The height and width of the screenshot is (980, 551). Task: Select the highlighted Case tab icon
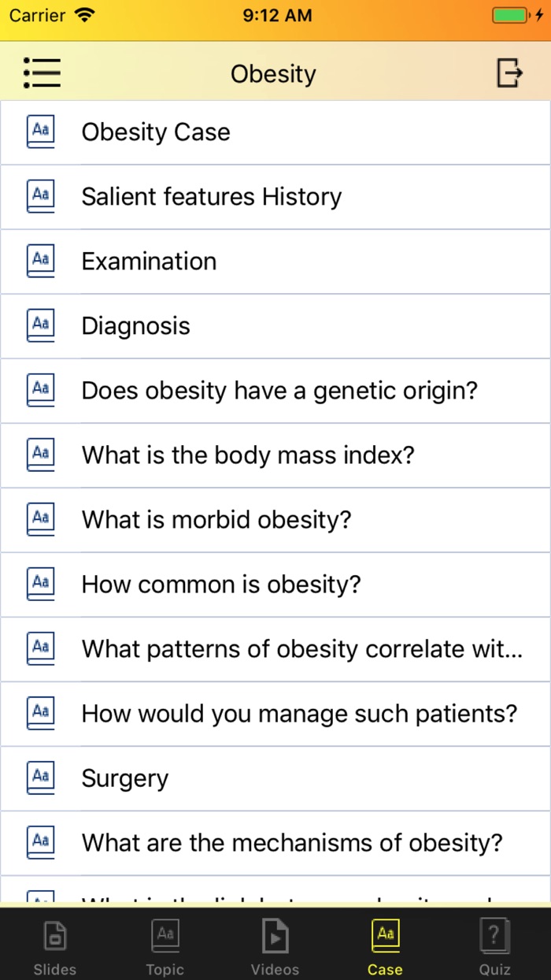click(385, 936)
